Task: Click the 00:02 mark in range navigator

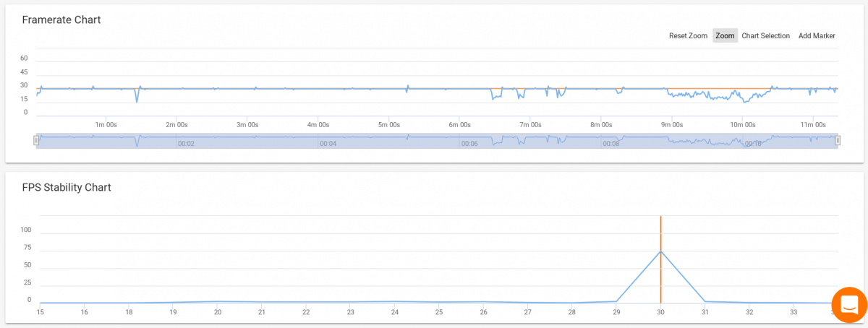Action: click(186, 144)
